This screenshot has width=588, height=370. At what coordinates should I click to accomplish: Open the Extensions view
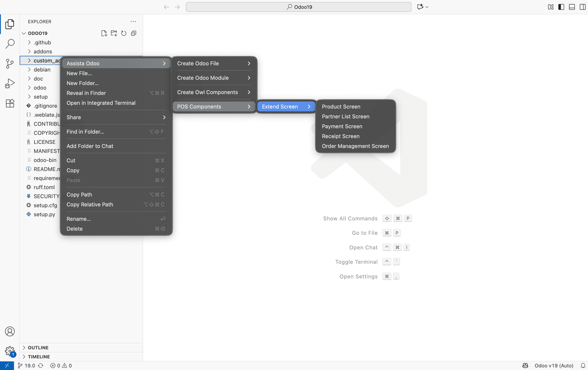10,103
